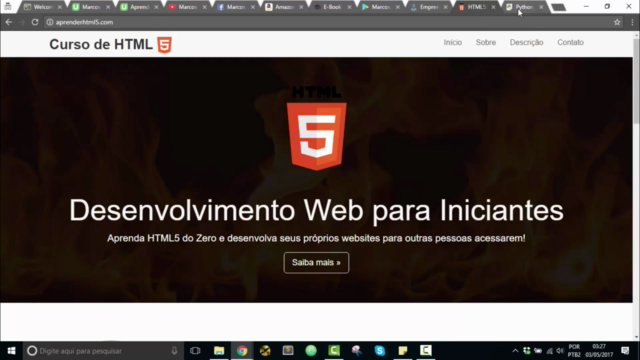
Task: Open first green Camtasia icon on taskbar
Action: point(334,351)
